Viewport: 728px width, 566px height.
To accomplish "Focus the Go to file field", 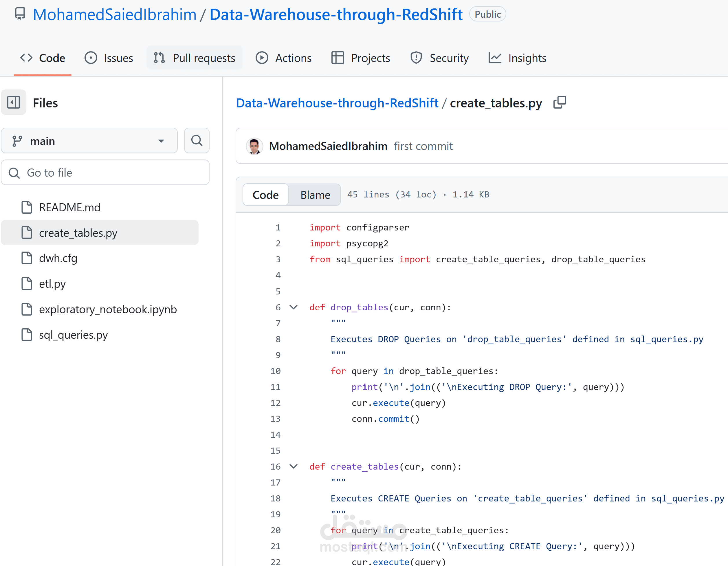I will [105, 173].
